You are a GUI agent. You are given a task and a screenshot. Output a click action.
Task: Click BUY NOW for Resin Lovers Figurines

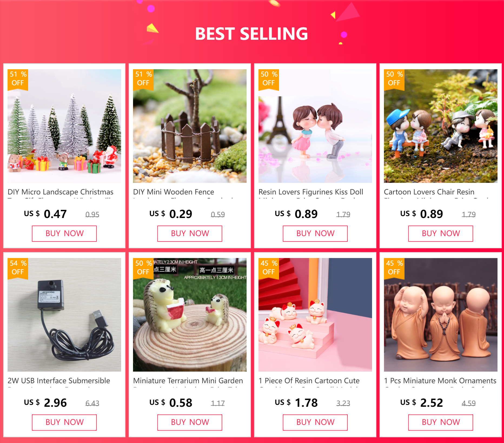tap(315, 234)
